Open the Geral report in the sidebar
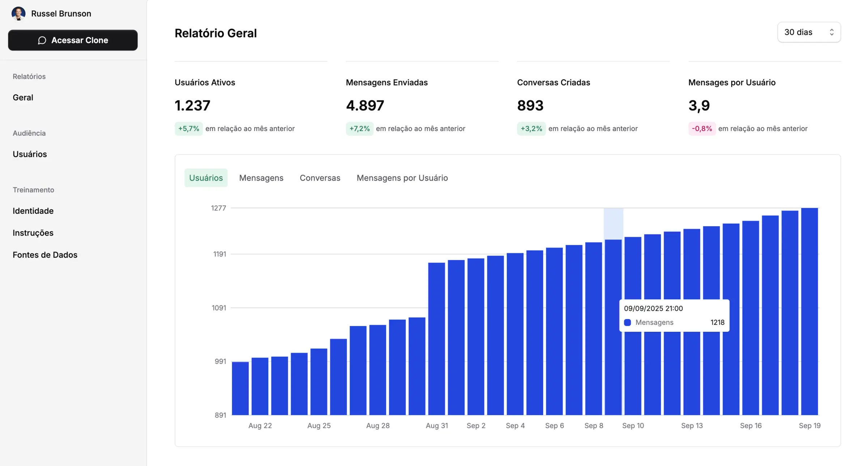Viewport: 868px width, 466px height. click(23, 97)
